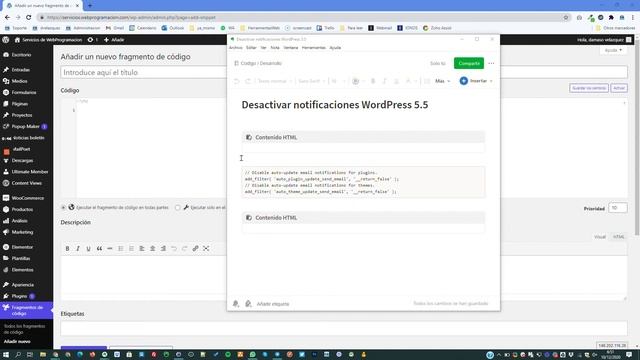Click undo arrow in Evernote toolbar

tap(237, 81)
